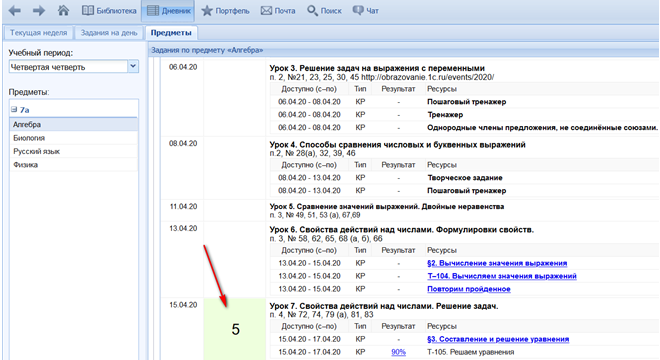The height and width of the screenshot is (360, 660).
Task: Click Доступно (с–по) header in Урок 7
Action: click(x=309, y=326)
